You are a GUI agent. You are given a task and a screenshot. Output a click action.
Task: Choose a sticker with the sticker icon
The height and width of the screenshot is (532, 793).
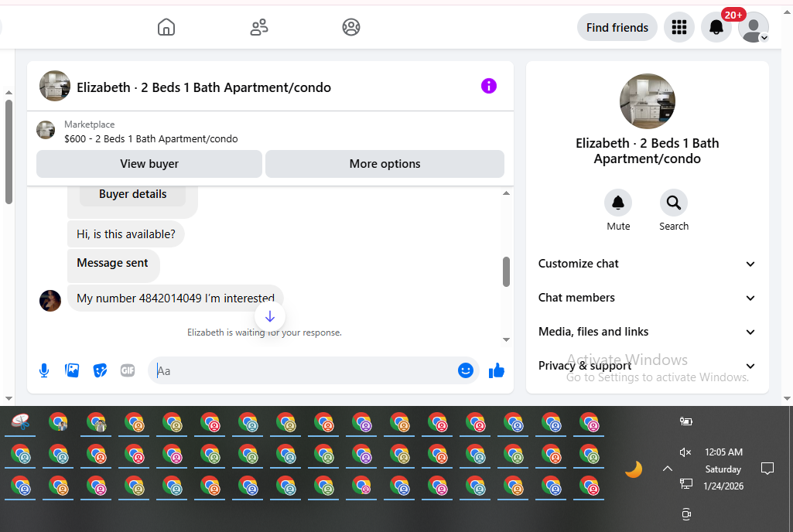click(x=100, y=370)
